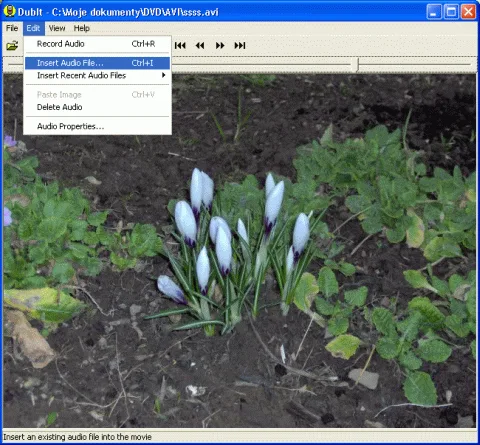This screenshot has height=445, width=480.
Task: Click the DubIt application icon in title bar
Action: [9, 11]
